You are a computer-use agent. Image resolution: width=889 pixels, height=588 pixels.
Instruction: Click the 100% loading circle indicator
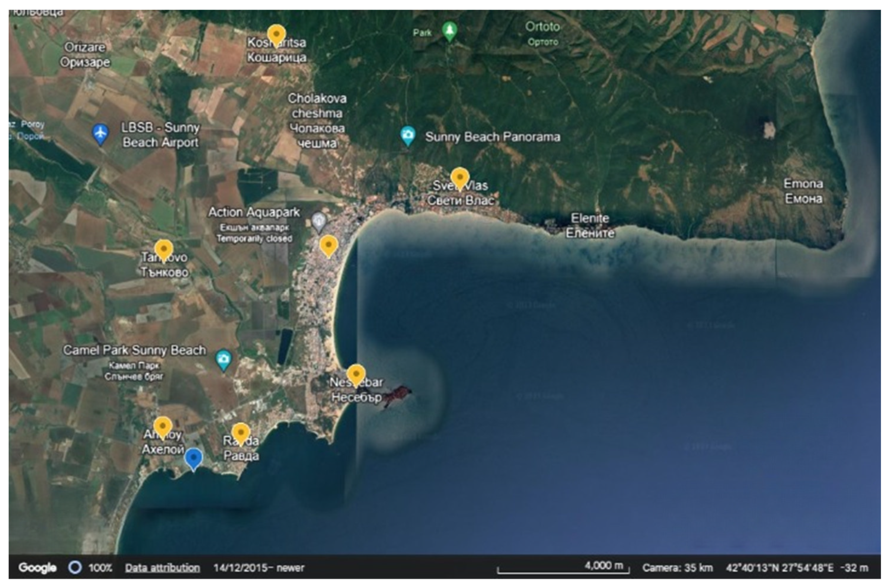[74, 568]
